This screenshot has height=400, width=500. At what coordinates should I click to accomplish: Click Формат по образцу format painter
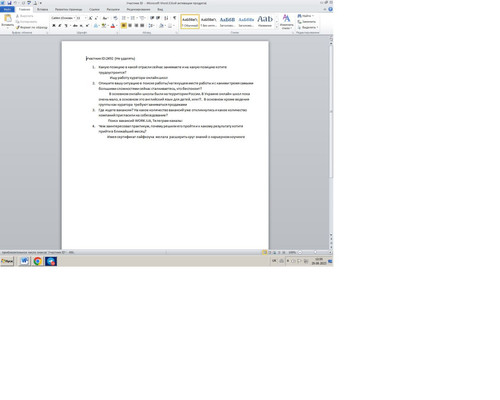pos(32,27)
